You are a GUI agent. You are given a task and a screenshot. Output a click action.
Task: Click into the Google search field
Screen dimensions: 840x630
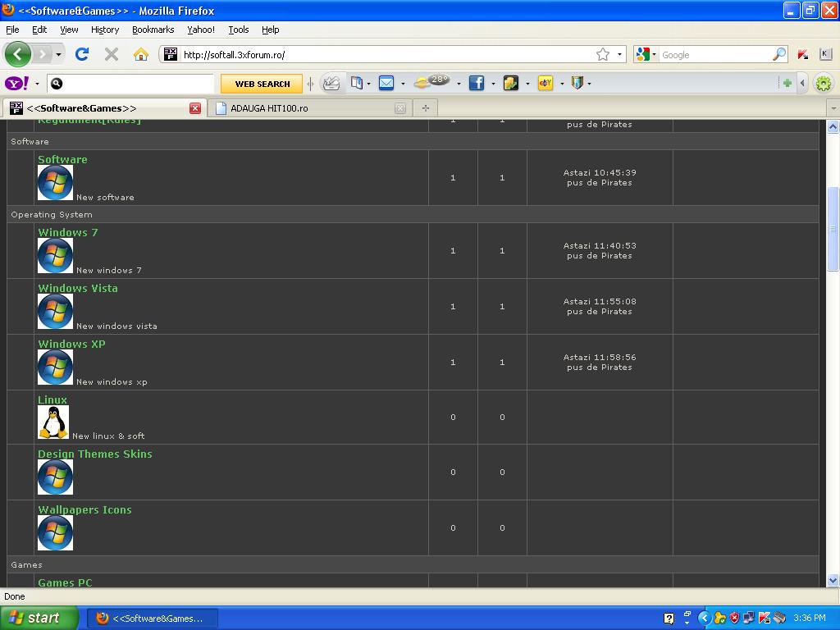coord(715,55)
